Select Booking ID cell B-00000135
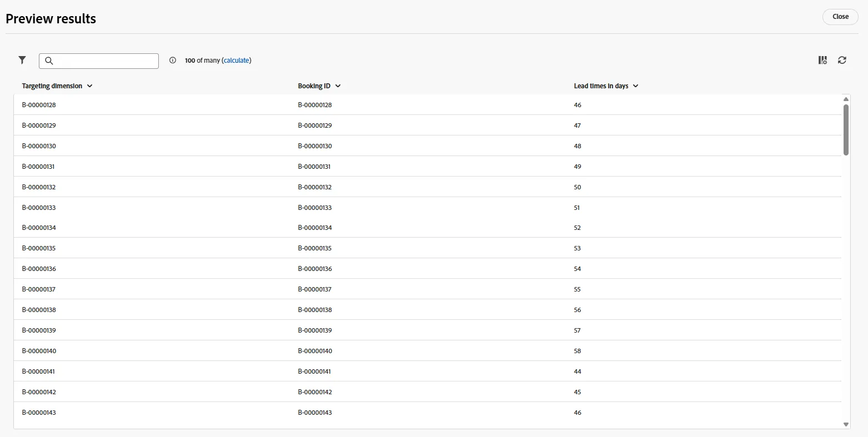This screenshot has width=868, height=437. point(315,248)
